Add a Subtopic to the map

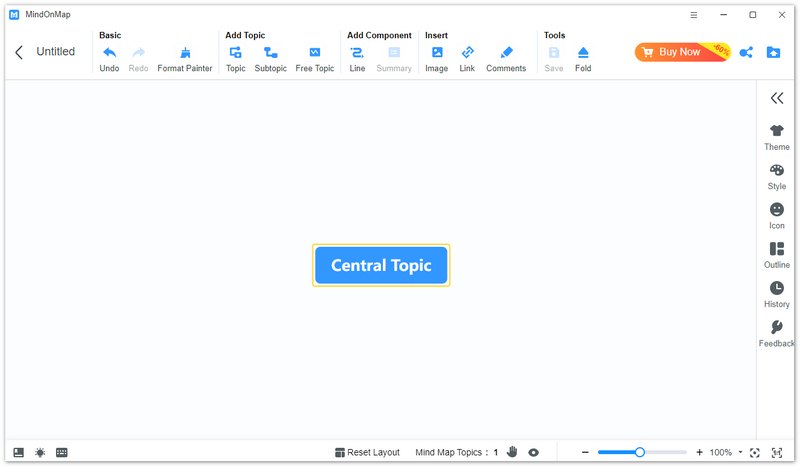[270, 58]
